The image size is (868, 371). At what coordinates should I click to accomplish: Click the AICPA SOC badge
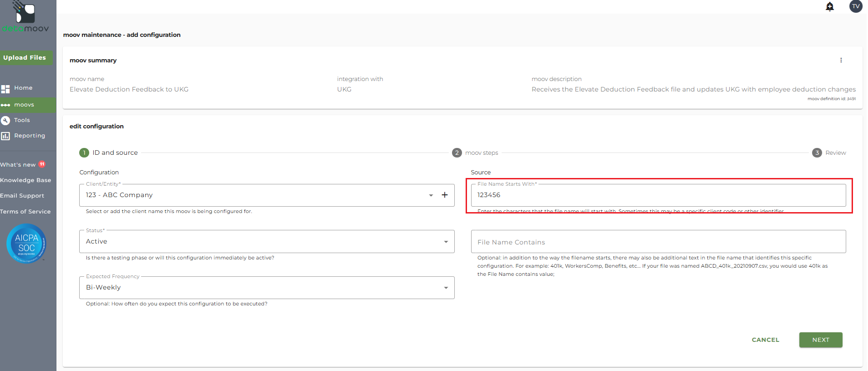coord(26,243)
